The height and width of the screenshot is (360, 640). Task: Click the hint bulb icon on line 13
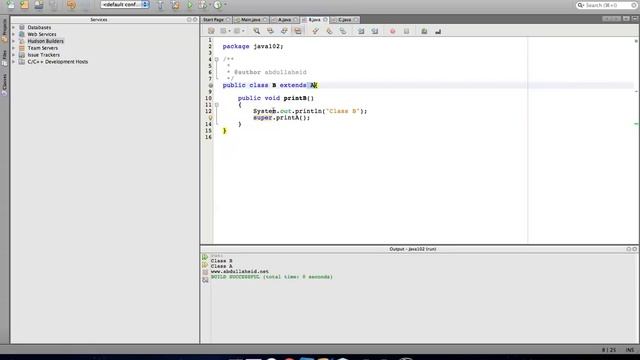click(x=211, y=118)
